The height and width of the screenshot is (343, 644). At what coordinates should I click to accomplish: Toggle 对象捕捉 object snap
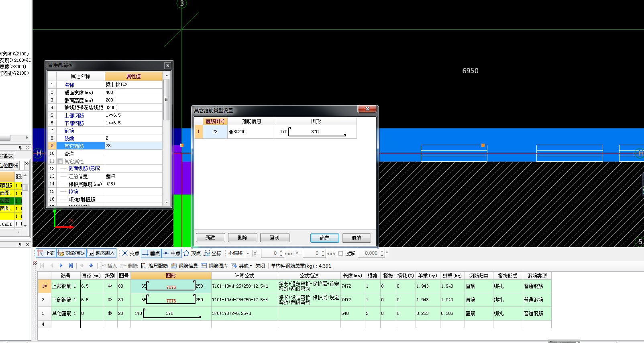(71, 253)
